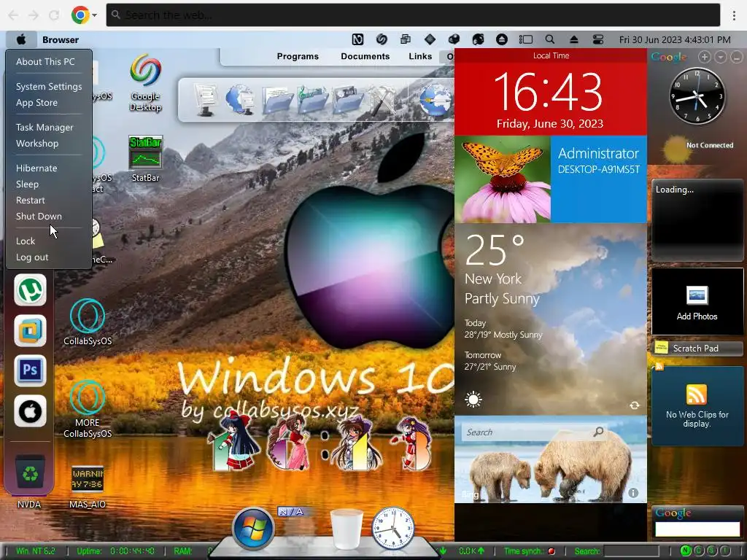The image size is (747, 560).
Task: Click Lock in the menu
Action: click(x=26, y=241)
